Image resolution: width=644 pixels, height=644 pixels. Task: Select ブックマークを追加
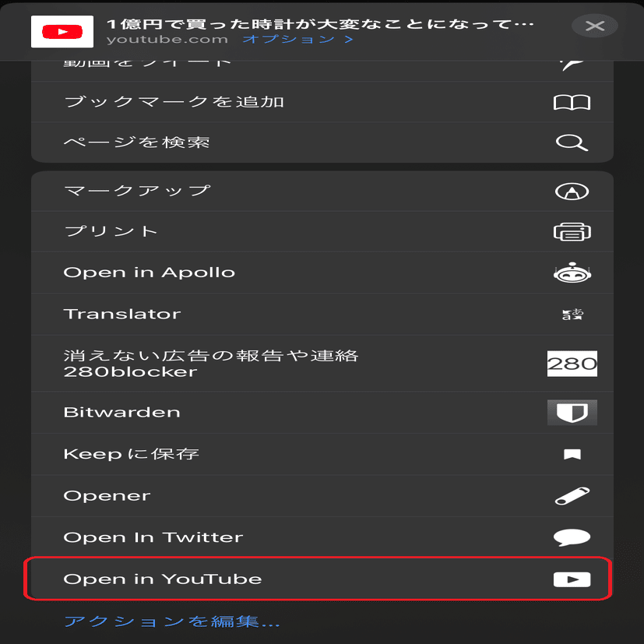(322, 102)
